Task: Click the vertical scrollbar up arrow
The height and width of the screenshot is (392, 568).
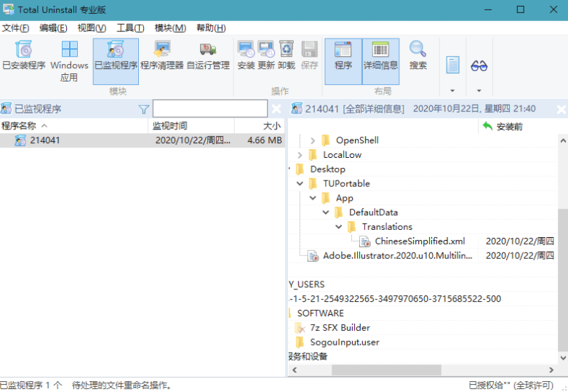Action: 563,140
